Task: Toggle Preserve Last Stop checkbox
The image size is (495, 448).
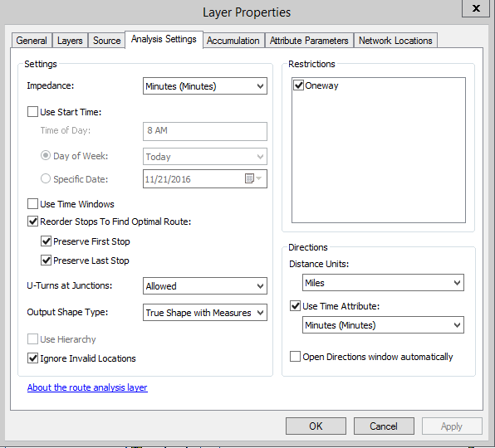Action: coord(46,261)
